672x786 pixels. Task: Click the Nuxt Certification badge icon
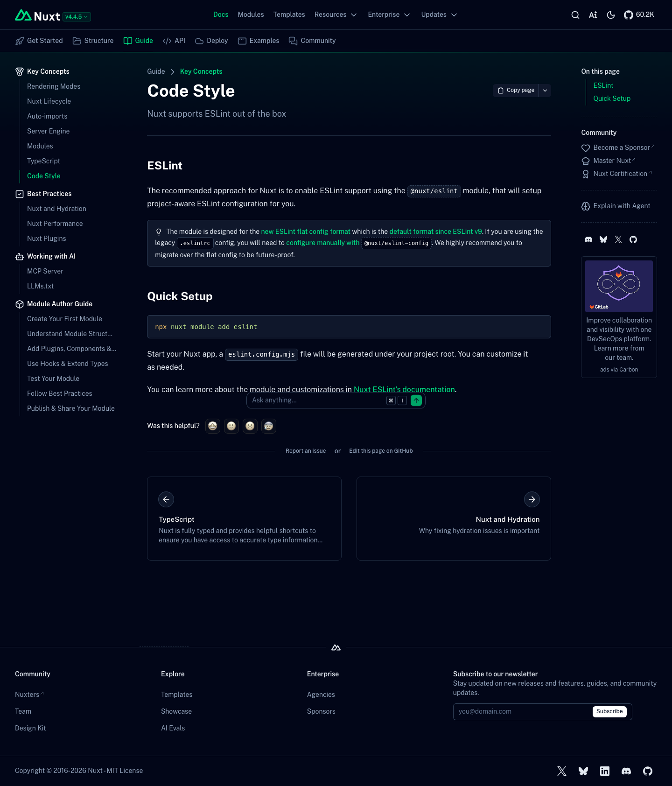[x=586, y=174]
